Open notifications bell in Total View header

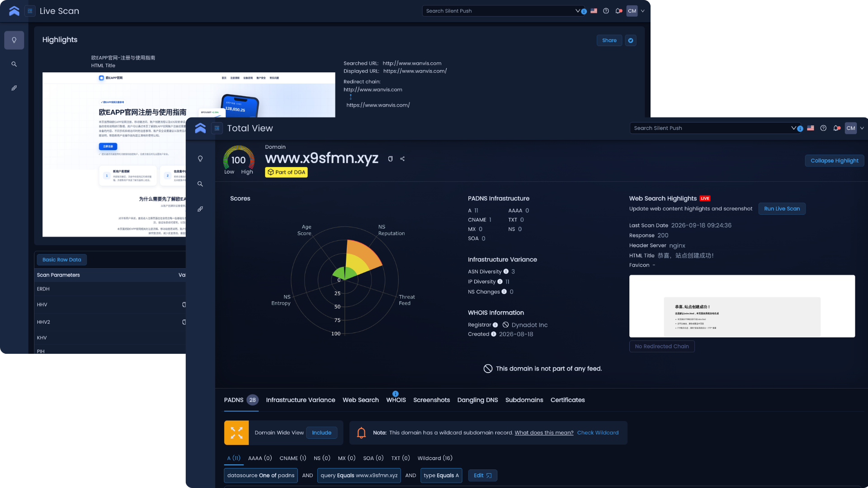point(836,128)
